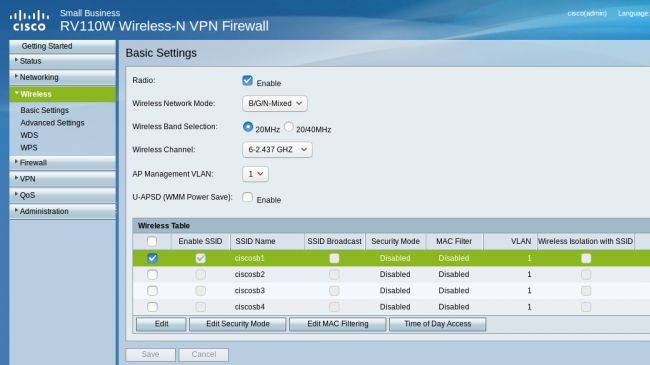Expand the QoS menu section

pos(63,195)
